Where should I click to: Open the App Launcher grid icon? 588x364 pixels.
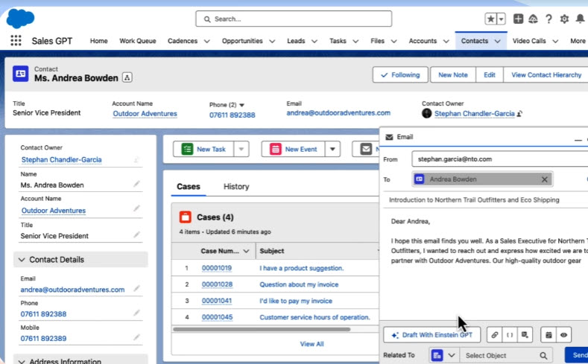(x=16, y=40)
